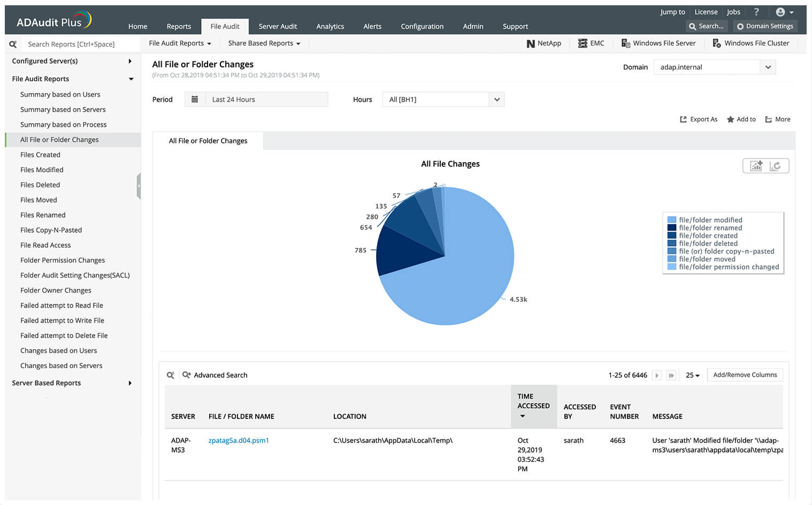This screenshot has width=812, height=505.
Task: Switch to the Server Audit tab
Action: (x=278, y=26)
